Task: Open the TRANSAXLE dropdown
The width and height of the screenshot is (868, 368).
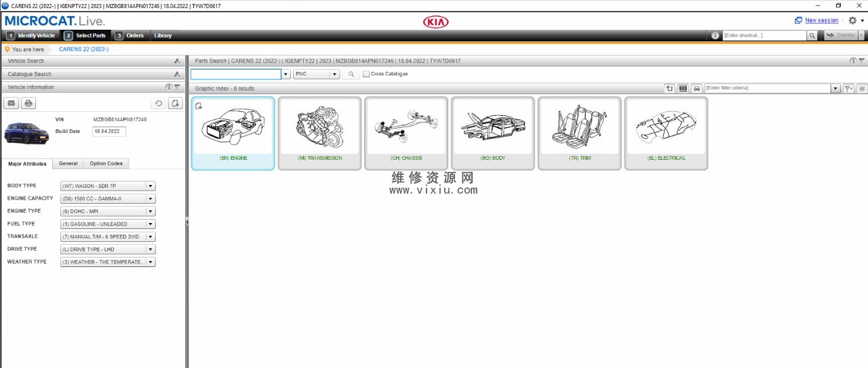Action: coord(151,237)
